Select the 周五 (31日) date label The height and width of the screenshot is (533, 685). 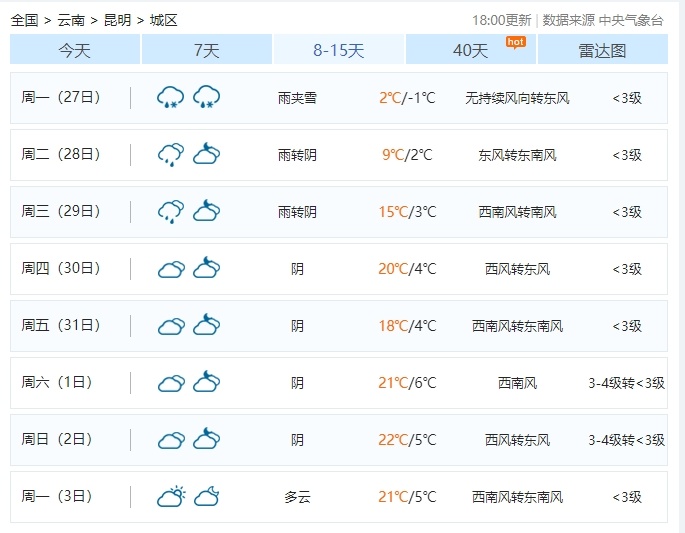tap(61, 325)
